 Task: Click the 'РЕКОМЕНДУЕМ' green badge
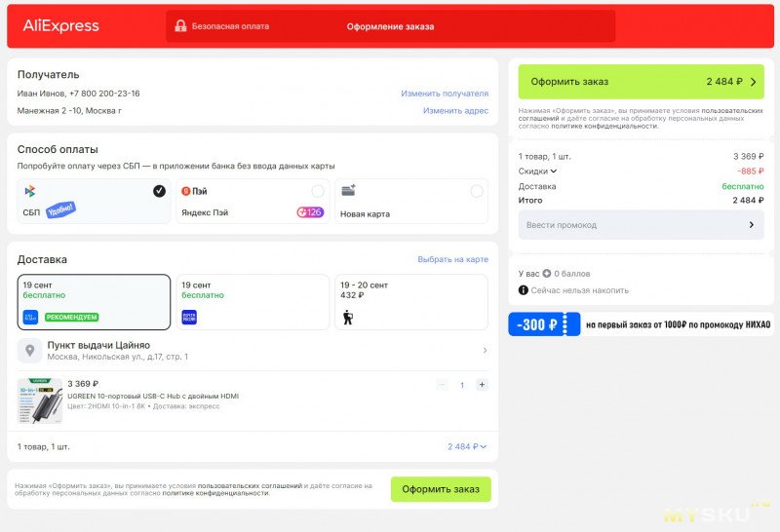coord(71,318)
